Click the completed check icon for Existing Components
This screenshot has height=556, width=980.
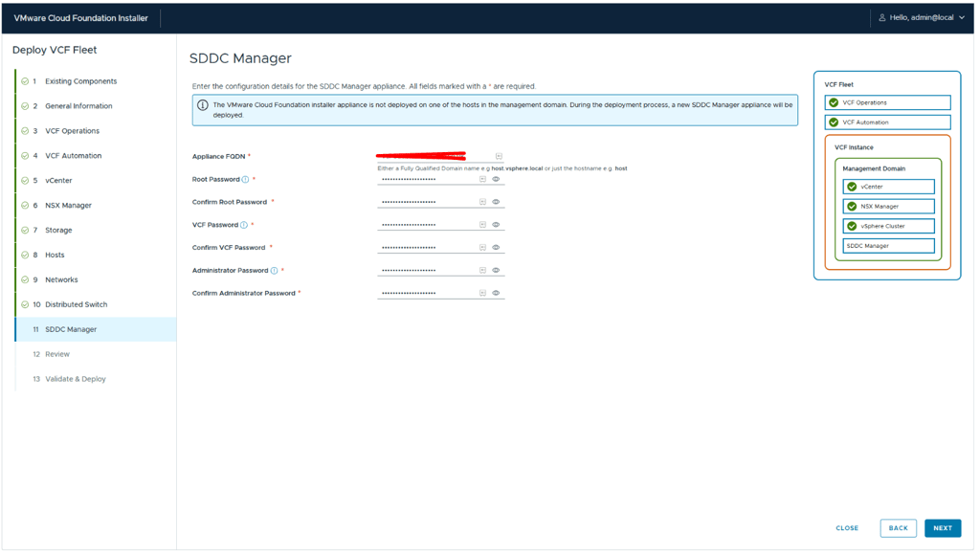25,81
